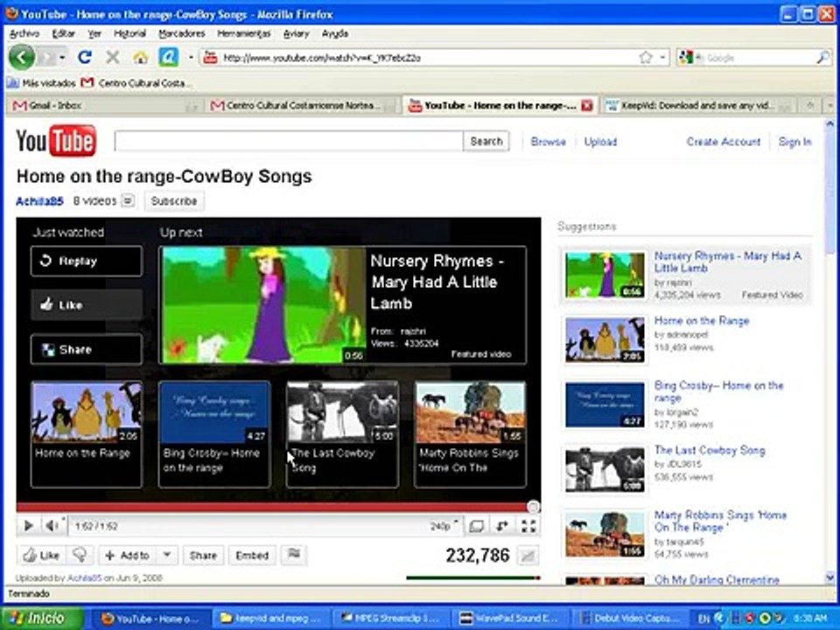Viewport: 840px width, 630px height.
Task: Enter full screen video mode
Action: pyautogui.click(x=528, y=527)
